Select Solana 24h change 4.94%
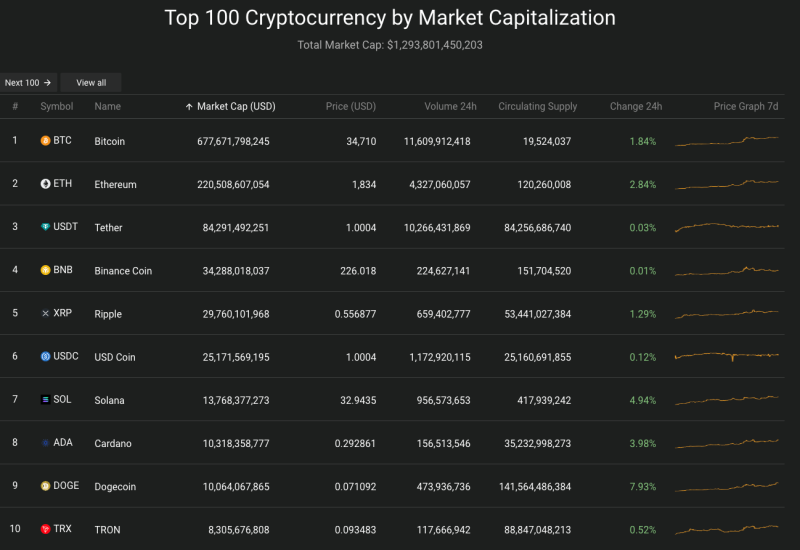The height and width of the screenshot is (550, 800). tap(643, 401)
